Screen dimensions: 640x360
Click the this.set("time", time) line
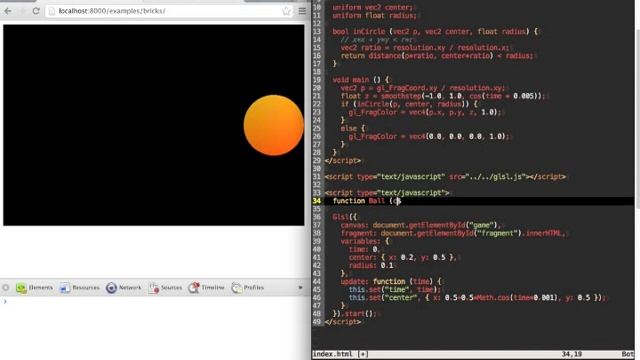[x=394, y=290]
